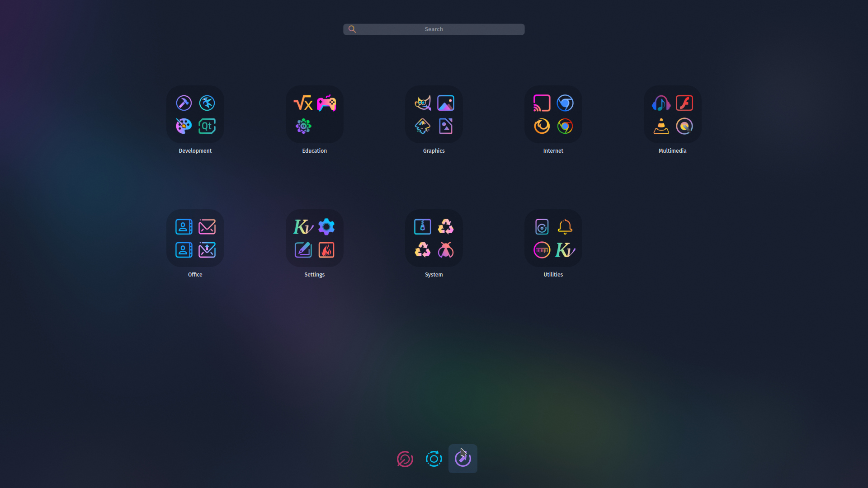
Task: Open the pink circular ruler icon in Utilities
Action: point(542,250)
